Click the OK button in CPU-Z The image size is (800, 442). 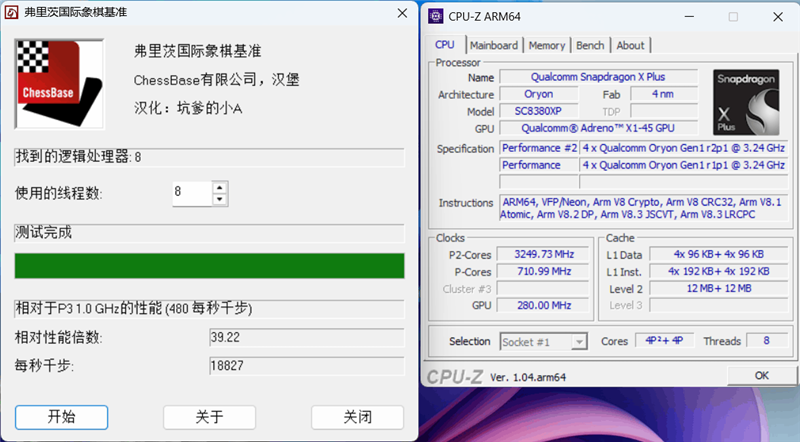pos(761,376)
